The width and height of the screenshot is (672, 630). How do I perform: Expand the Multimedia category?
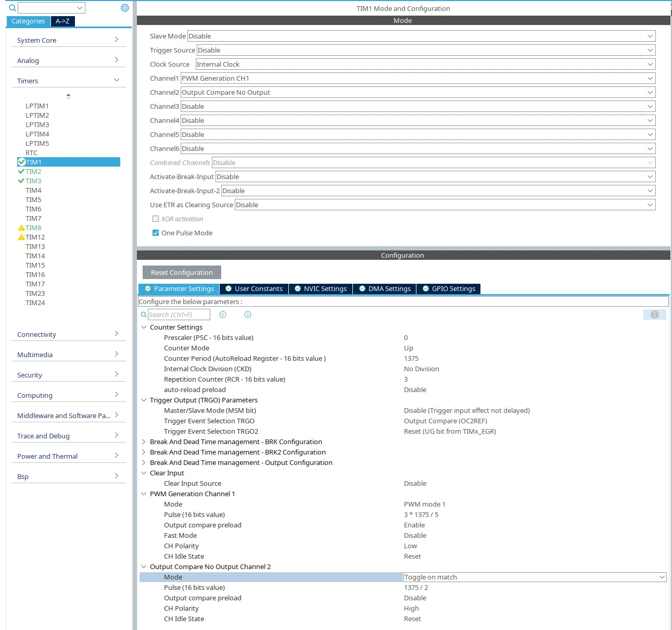[68, 355]
